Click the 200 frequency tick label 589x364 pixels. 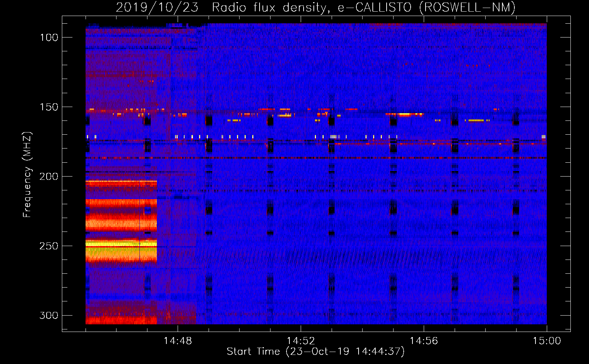pyautogui.click(x=49, y=177)
